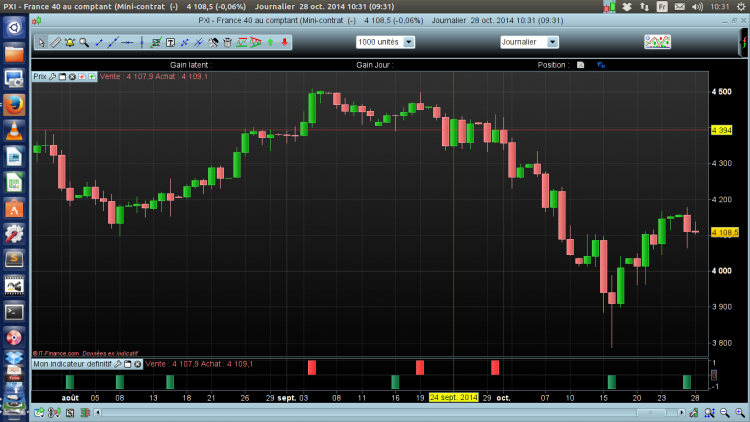The width and height of the screenshot is (750, 422).
Task: Select the triangle pattern drawing tool
Action: [256, 43]
